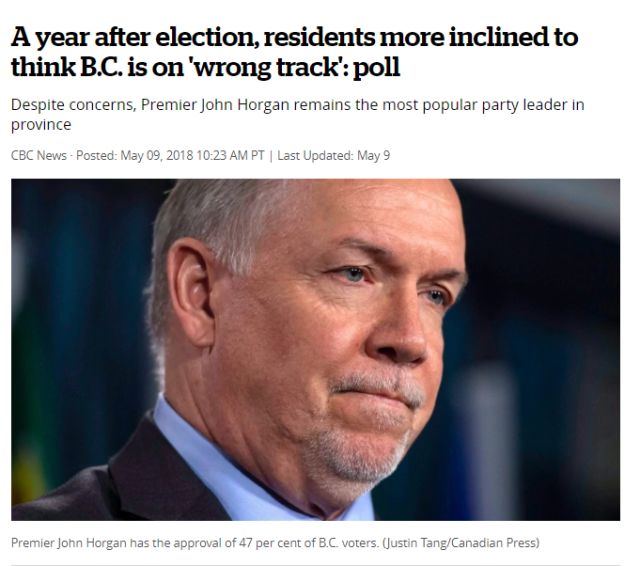This screenshot has height=566, width=640.
Task: Open the main article photo
Action: pos(315,350)
